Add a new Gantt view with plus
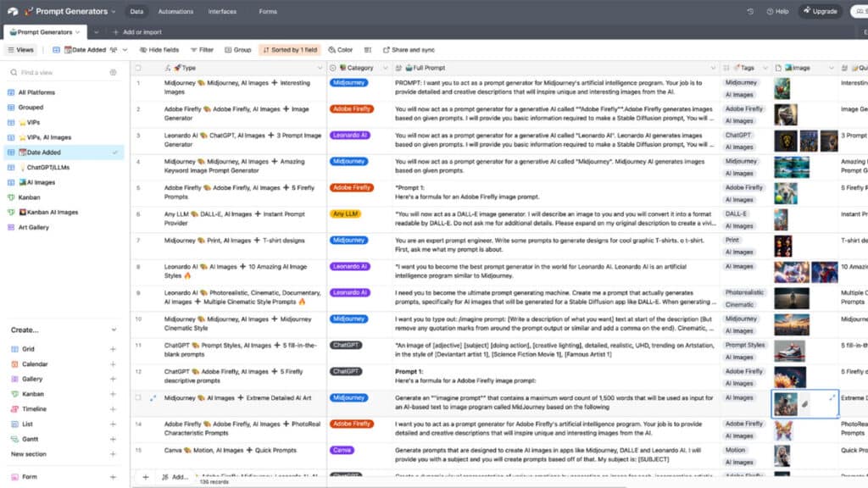 113,439
